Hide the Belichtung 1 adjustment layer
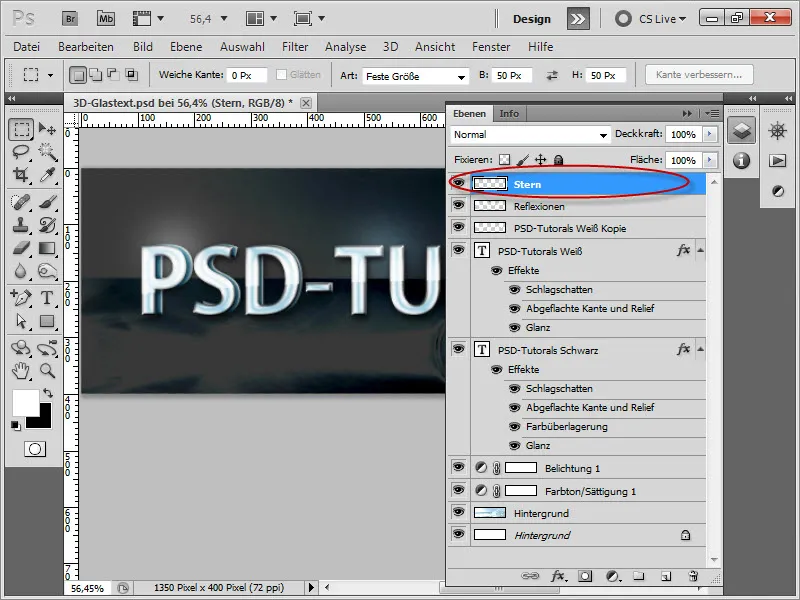 [458, 467]
